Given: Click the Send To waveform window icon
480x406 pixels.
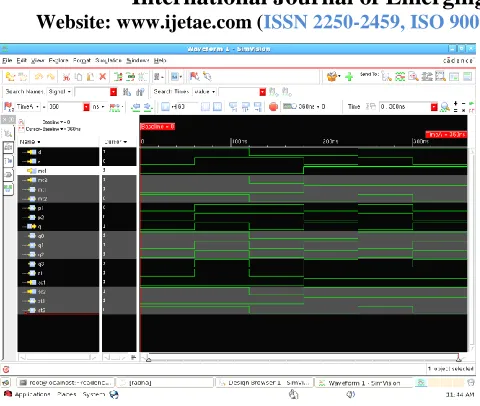Looking at the screenshot, I should 400,77.
